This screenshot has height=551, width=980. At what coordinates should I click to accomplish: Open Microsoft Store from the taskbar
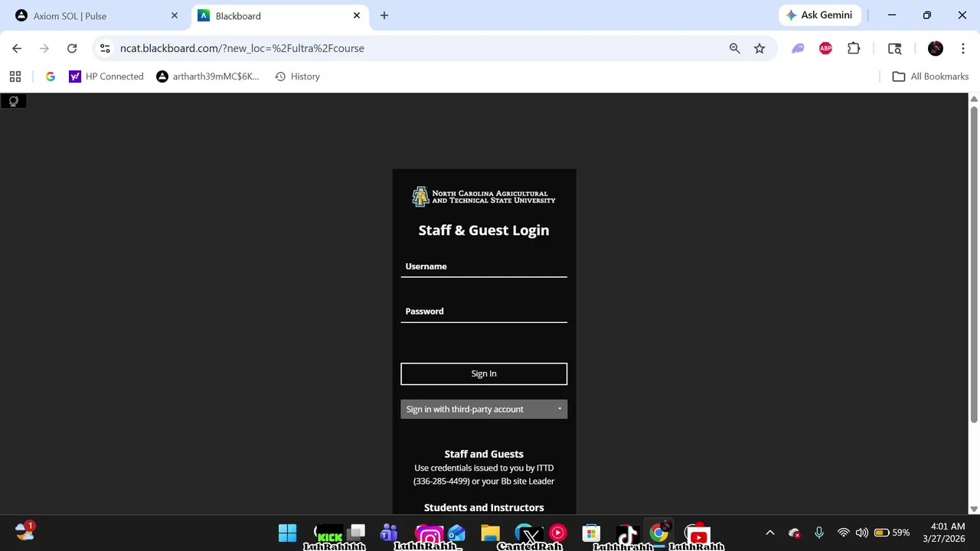click(591, 533)
